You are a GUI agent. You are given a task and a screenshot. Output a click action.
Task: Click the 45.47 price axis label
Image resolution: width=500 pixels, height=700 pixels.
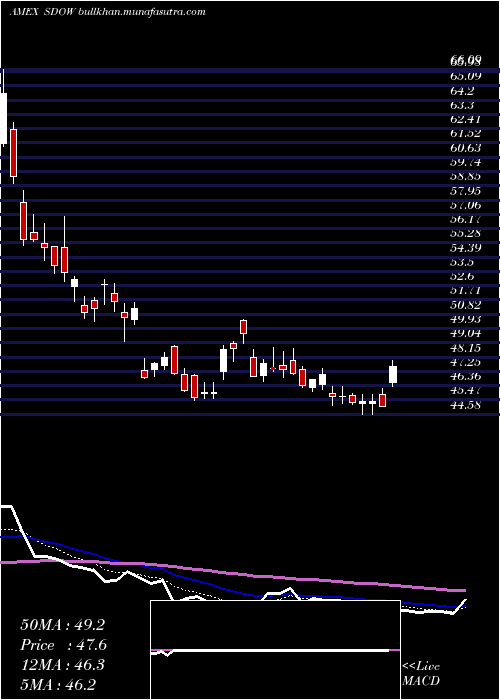pyautogui.click(x=466, y=391)
